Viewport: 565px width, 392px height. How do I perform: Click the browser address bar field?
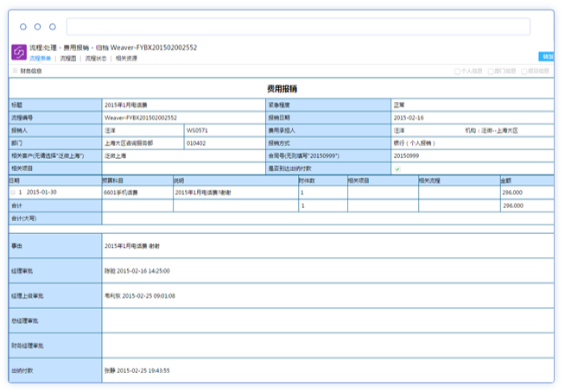pos(298,27)
